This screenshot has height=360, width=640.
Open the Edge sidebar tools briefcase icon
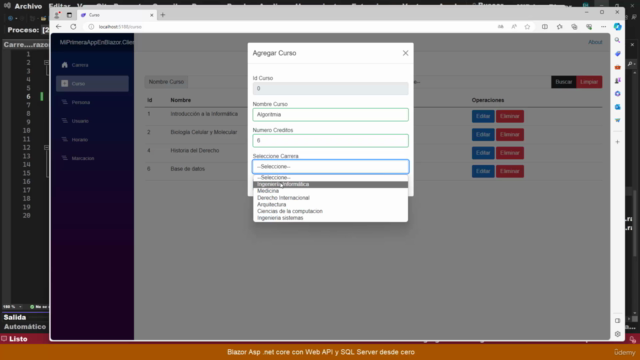[618, 67]
